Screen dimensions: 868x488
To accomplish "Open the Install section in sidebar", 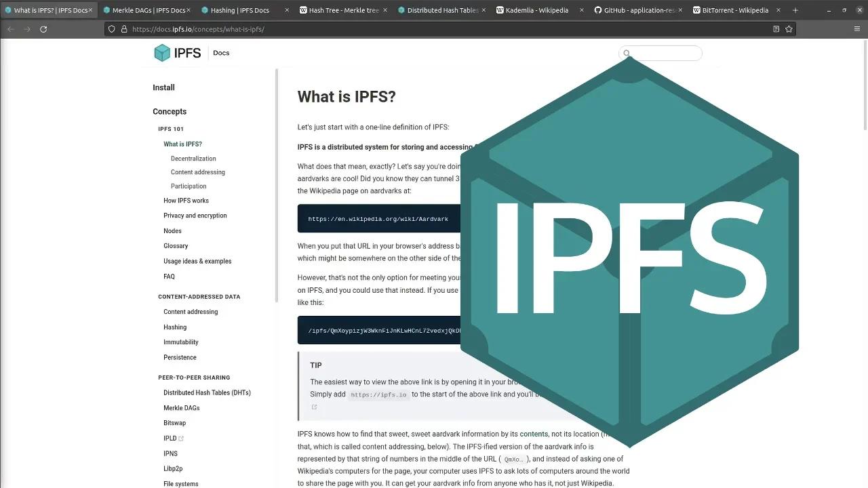I will tap(163, 87).
